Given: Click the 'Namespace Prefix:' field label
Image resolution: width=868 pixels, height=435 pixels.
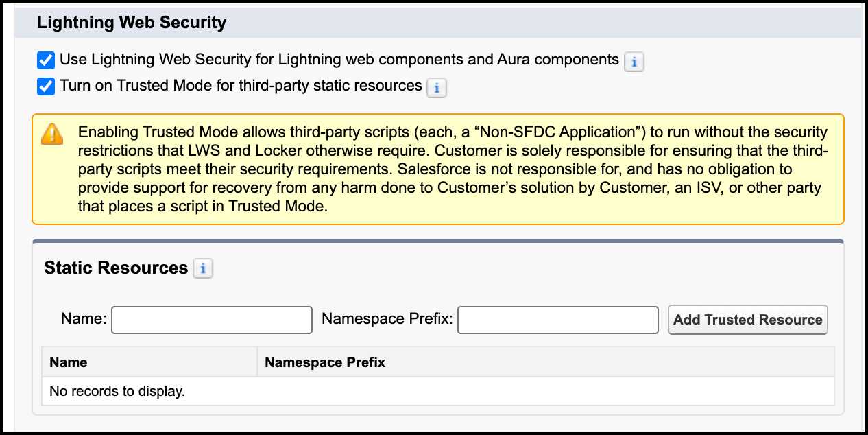Looking at the screenshot, I should (387, 319).
